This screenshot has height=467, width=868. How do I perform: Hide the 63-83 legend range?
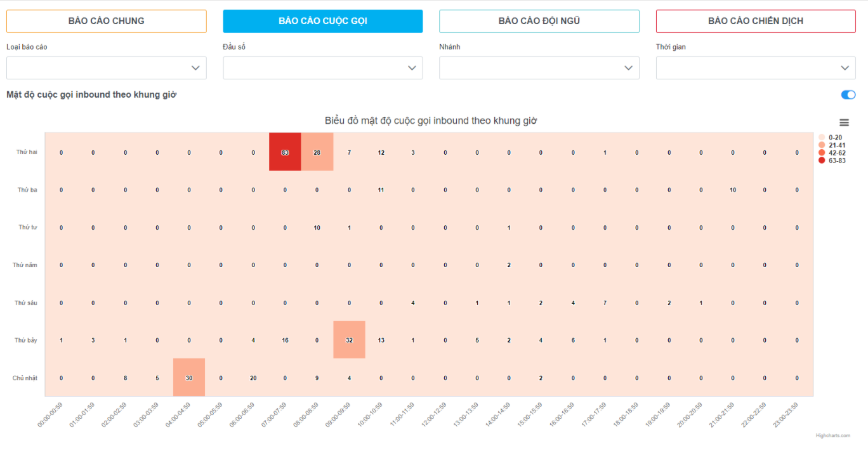pos(836,161)
